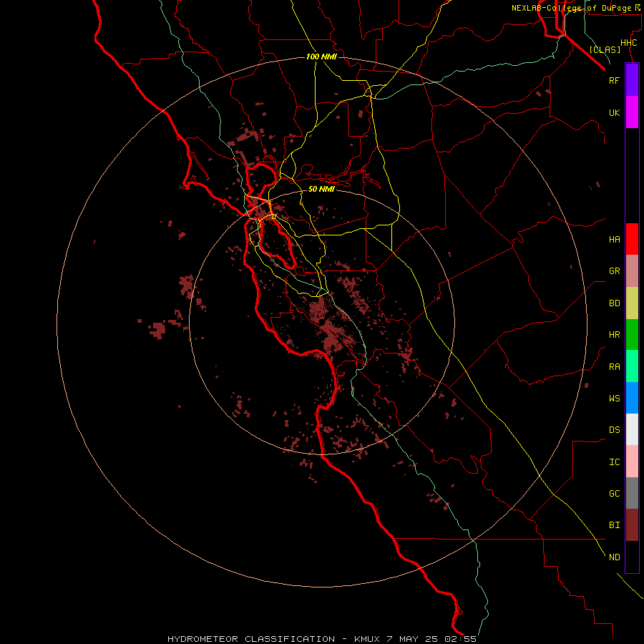Click the UK legend label

coord(614,112)
